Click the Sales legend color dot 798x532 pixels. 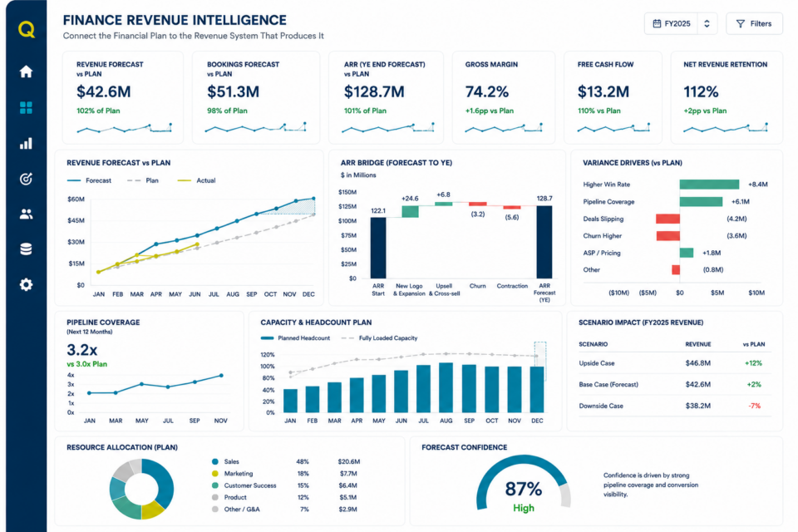[x=214, y=461]
